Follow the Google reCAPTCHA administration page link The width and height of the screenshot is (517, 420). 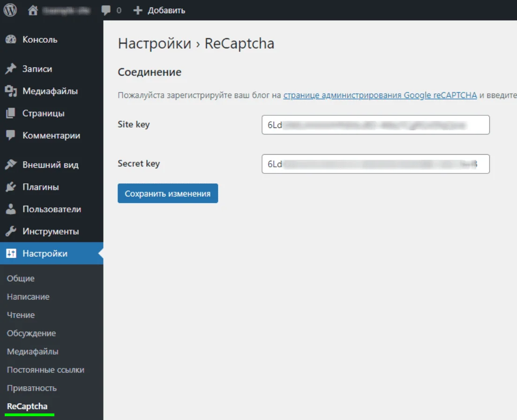click(380, 96)
